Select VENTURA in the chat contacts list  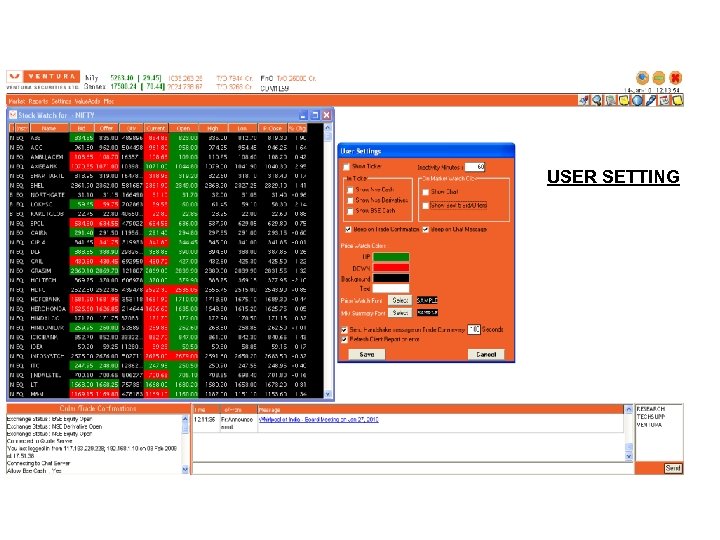[649, 425]
